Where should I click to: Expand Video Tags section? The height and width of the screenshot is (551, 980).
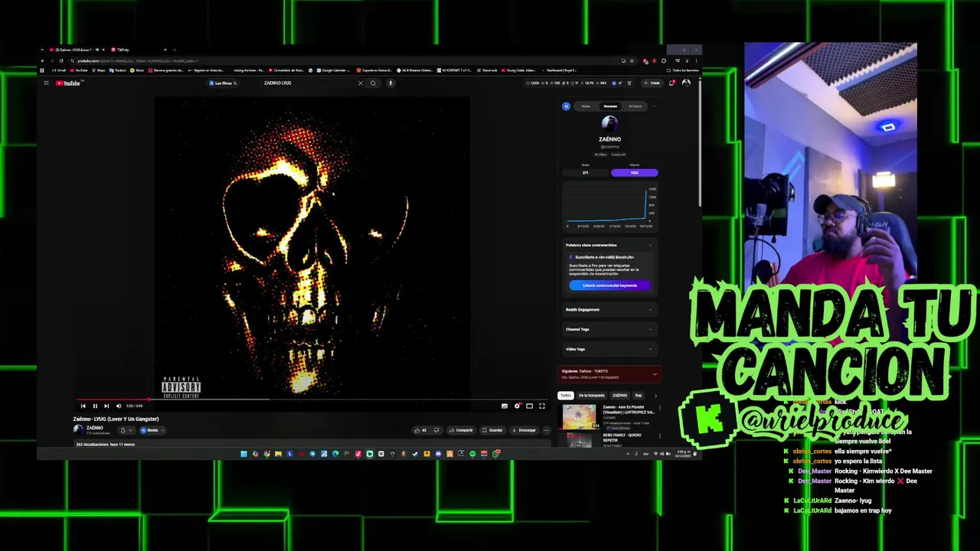609,349
